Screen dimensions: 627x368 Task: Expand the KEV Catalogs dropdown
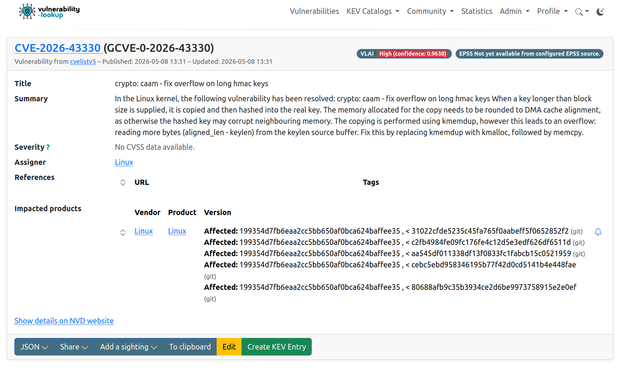click(x=373, y=11)
